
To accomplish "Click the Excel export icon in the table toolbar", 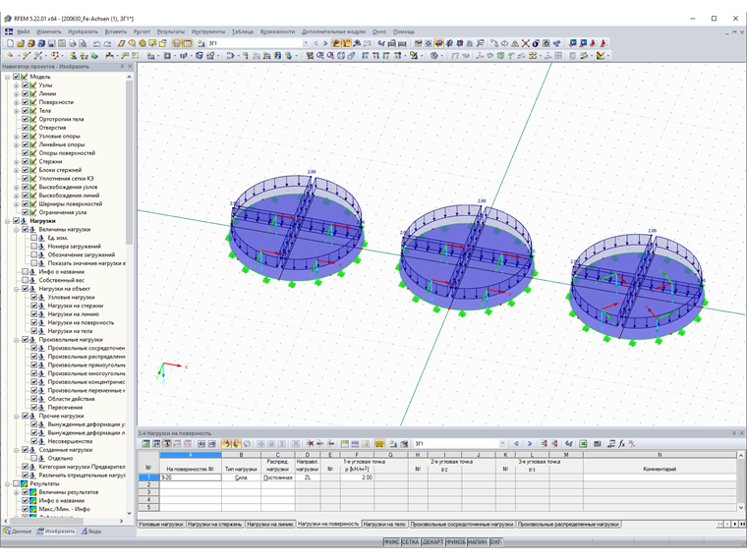I will point(583,444).
